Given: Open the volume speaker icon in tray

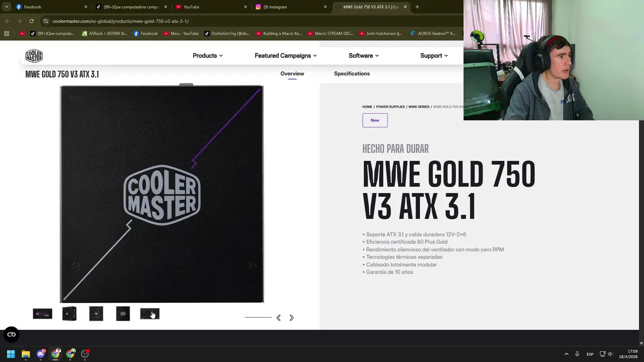Looking at the screenshot, I should (x=610, y=354).
